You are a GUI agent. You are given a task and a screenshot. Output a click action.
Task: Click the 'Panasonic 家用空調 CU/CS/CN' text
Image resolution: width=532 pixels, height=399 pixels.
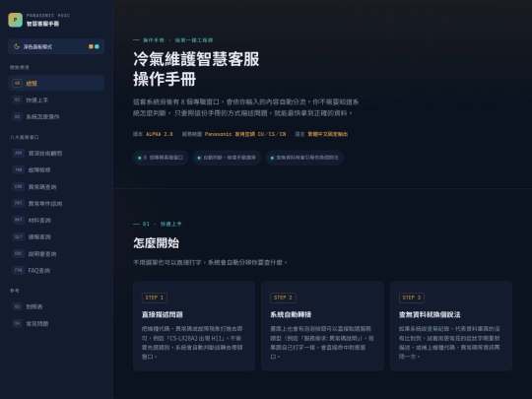pos(245,134)
